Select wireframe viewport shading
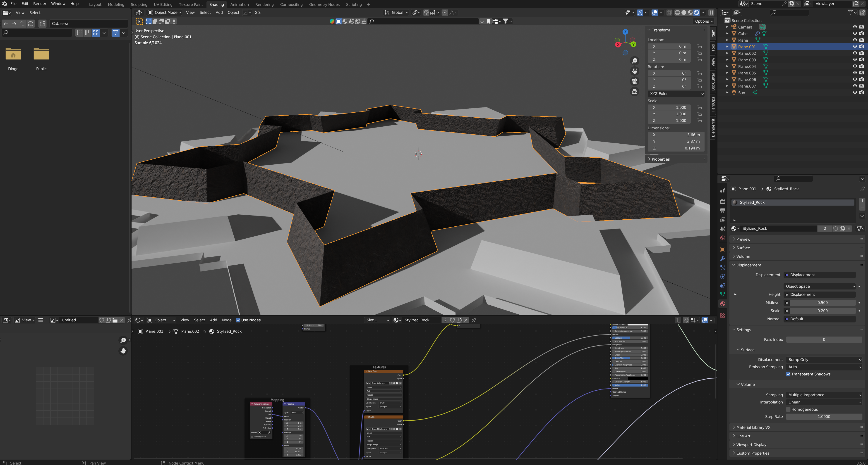Image resolution: width=868 pixels, height=465 pixels. coord(677,12)
